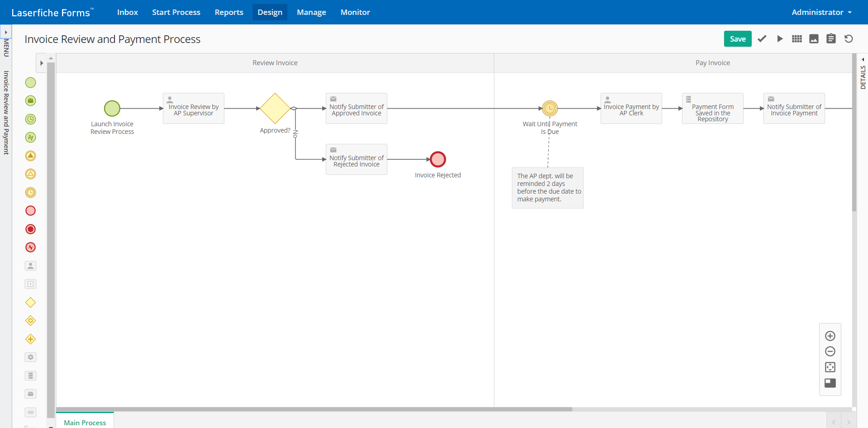Click the validate process checkmark icon
This screenshot has height=428, width=868.
coord(762,39)
